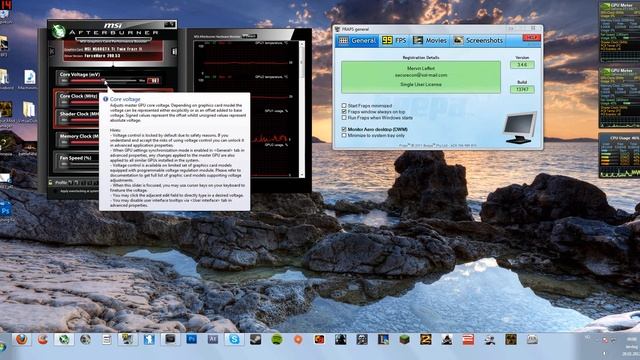Click the Core Clock (MHz) slider

(x=84, y=102)
